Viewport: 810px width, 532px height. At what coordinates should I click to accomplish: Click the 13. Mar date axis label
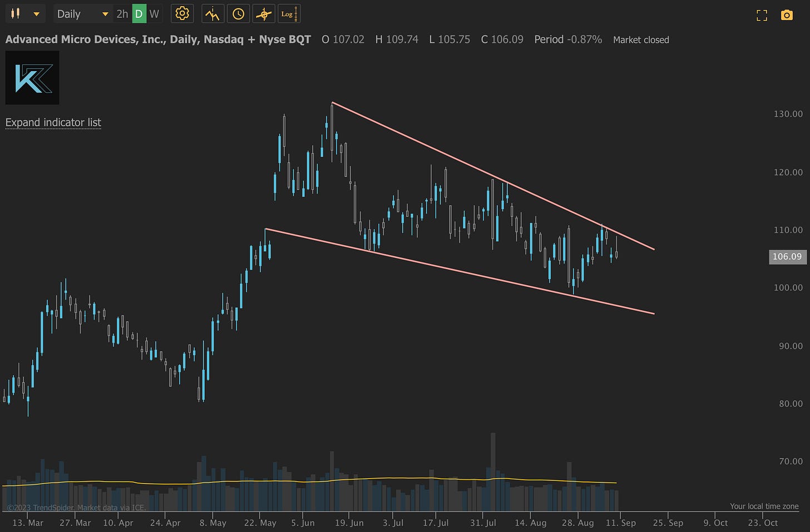click(x=28, y=523)
